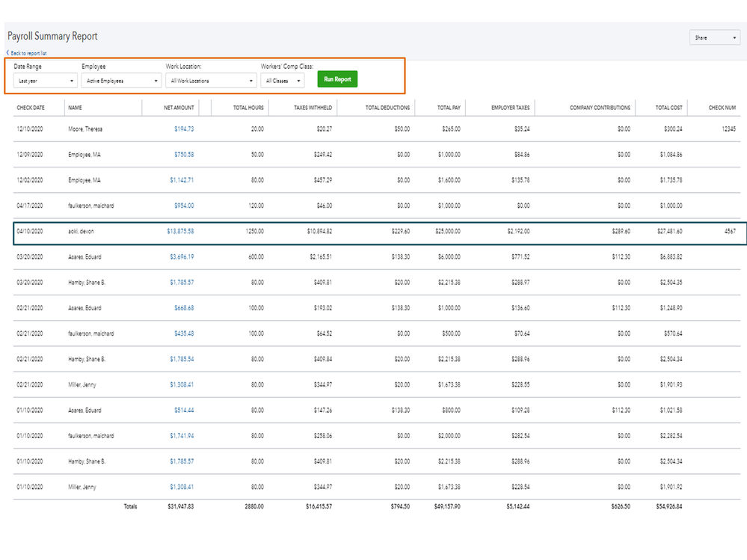Viewport: 747px width, 560px height.
Task: Click totals employer taxes $5,142.44
Action: (x=518, y=507)
